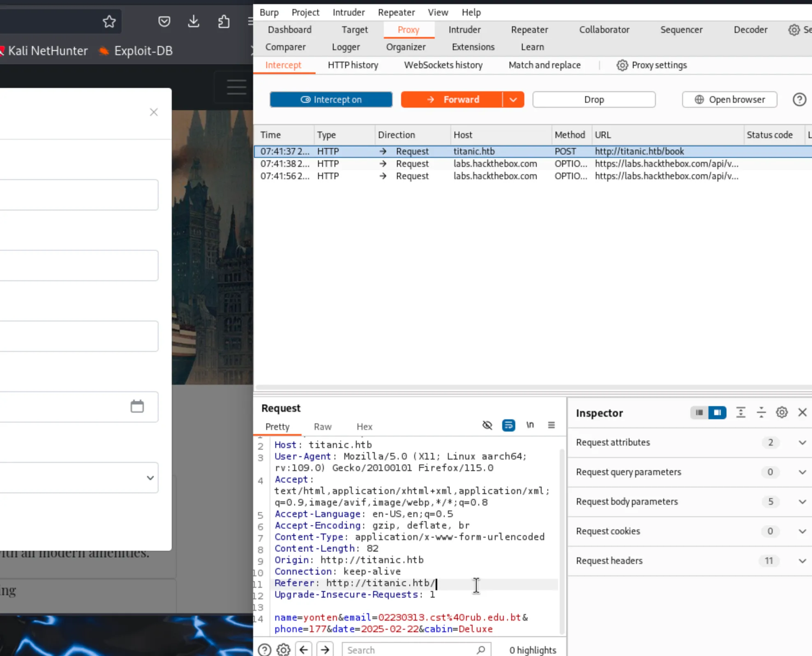This screenshot has width=812, height=656.
Task: Switch to the Decoder tab
Action: pyautogui.click(x=750, y=30)
